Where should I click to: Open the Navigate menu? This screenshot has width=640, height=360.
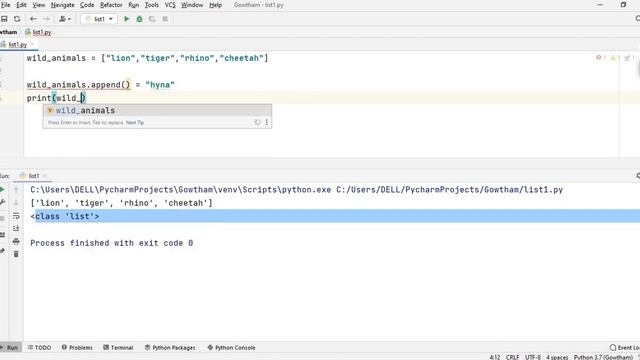[x=62, y=5]
